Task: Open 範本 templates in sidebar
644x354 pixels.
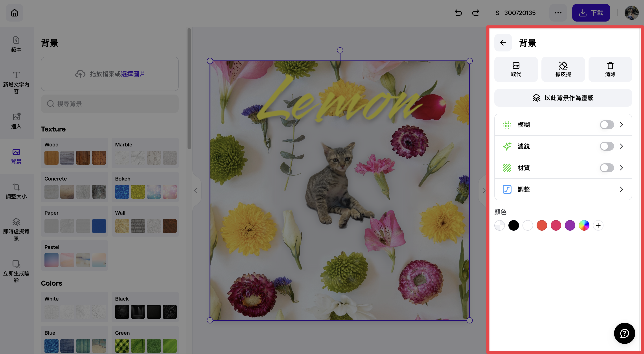Action: [x=16, y=44]
